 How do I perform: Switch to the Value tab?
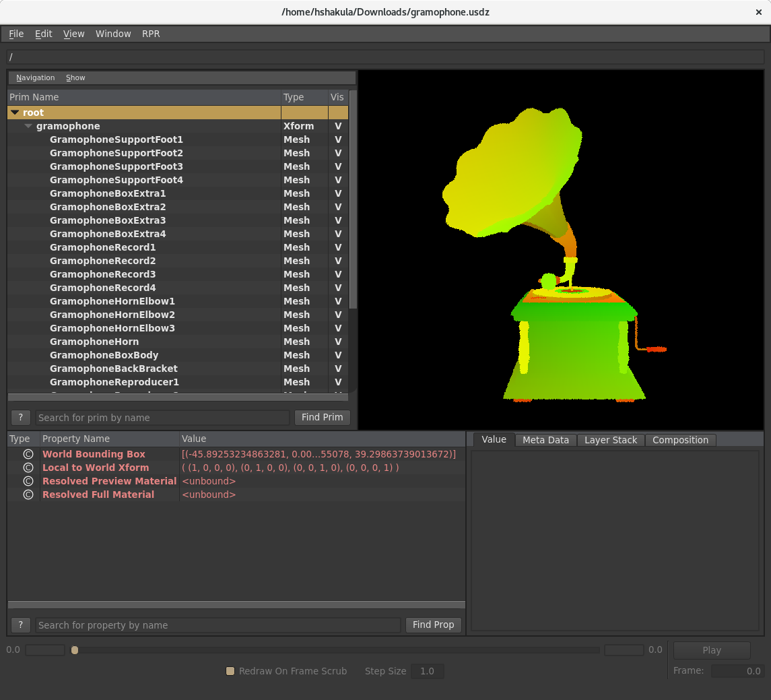(494, 439)
